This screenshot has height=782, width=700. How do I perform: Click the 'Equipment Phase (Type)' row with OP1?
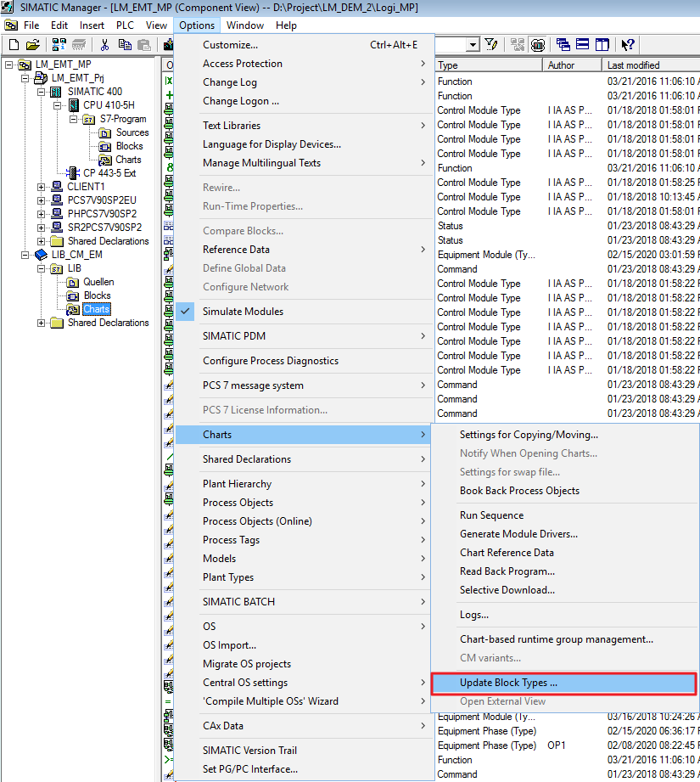pyautogui.click(x=568, y=745)
